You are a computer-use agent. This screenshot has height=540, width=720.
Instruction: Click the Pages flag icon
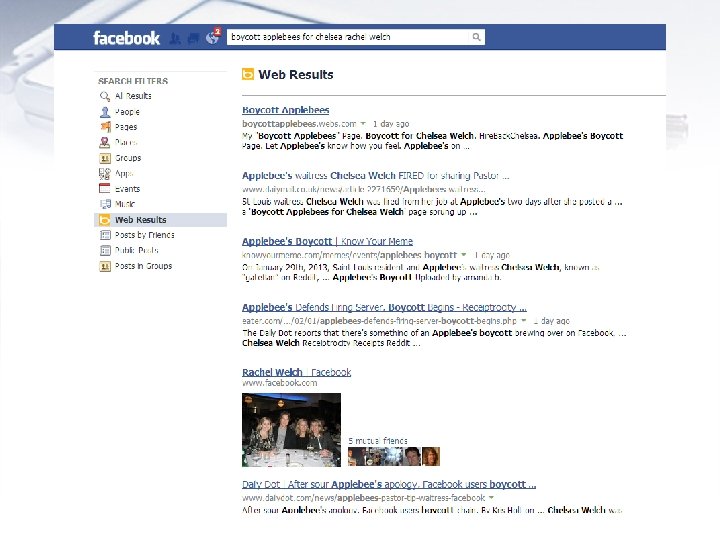click(105, 127)
